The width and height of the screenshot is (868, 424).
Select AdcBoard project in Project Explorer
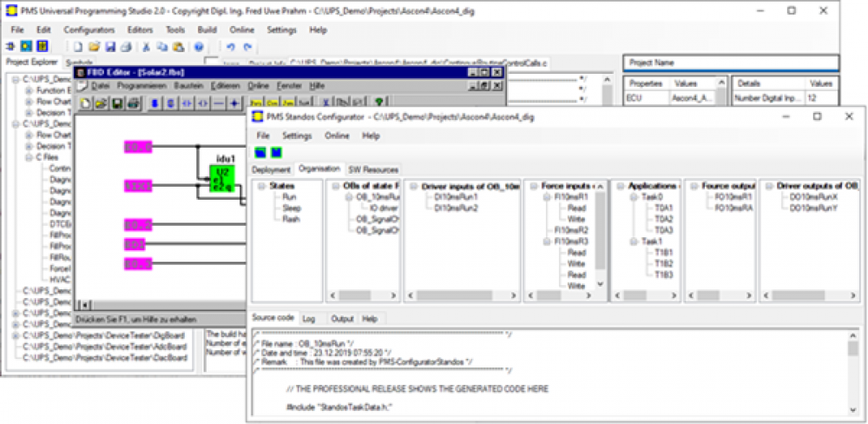[x=105, y=347]
